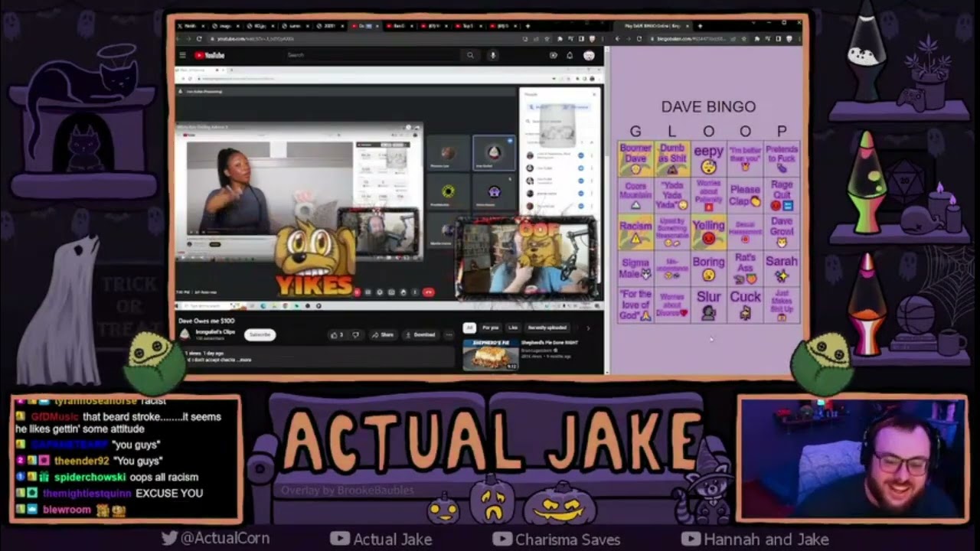Expand the video description with ...more

click(245, 360)
